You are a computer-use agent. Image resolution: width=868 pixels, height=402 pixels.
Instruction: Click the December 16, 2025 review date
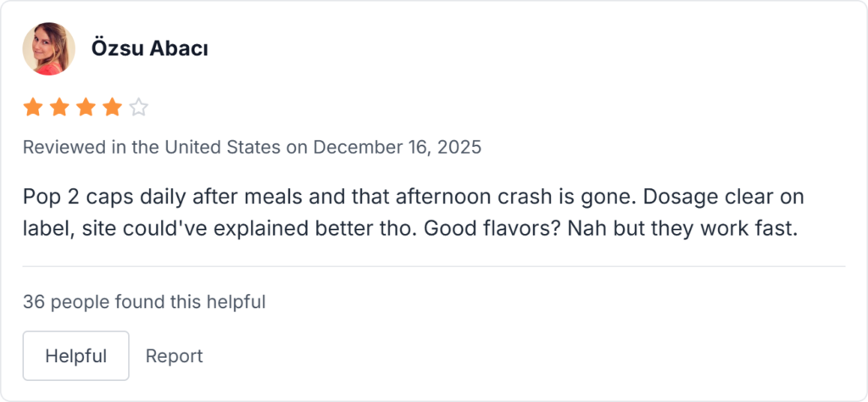tap(397, 148)
